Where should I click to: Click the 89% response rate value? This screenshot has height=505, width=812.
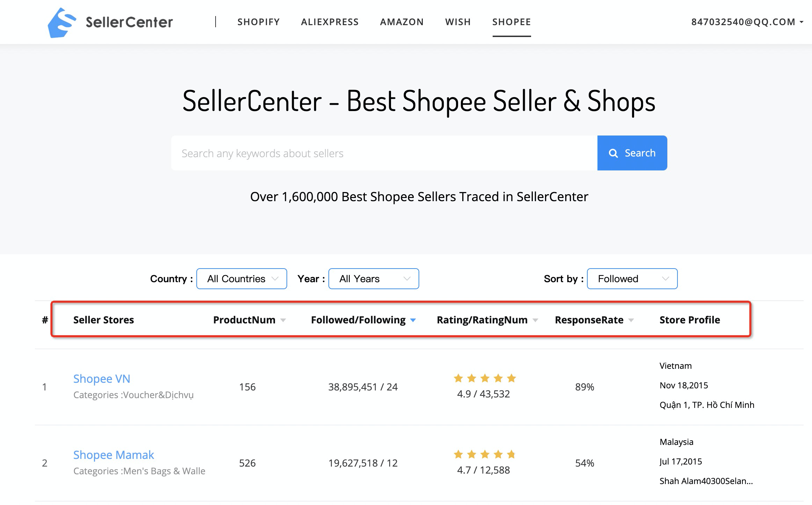click(x=585, y=387)
